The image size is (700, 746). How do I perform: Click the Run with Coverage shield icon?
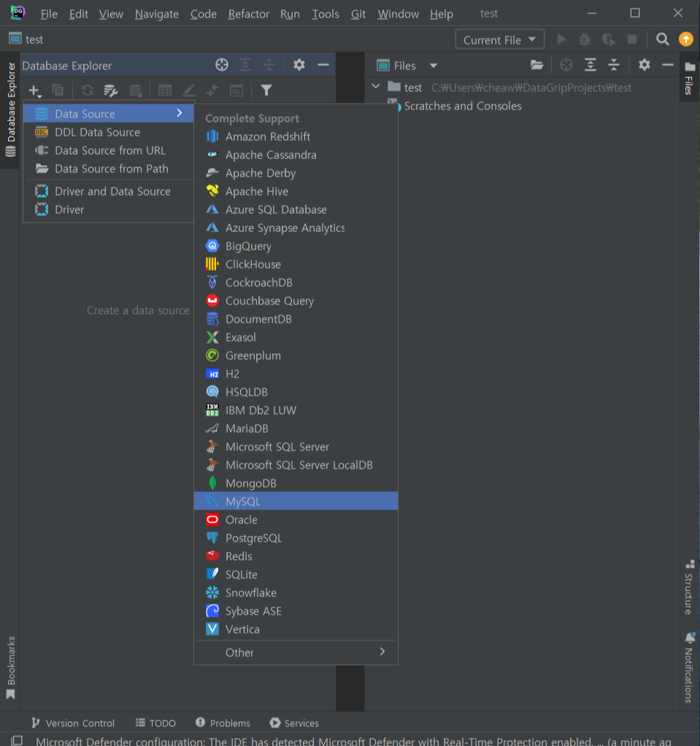(x=608, y=39)
